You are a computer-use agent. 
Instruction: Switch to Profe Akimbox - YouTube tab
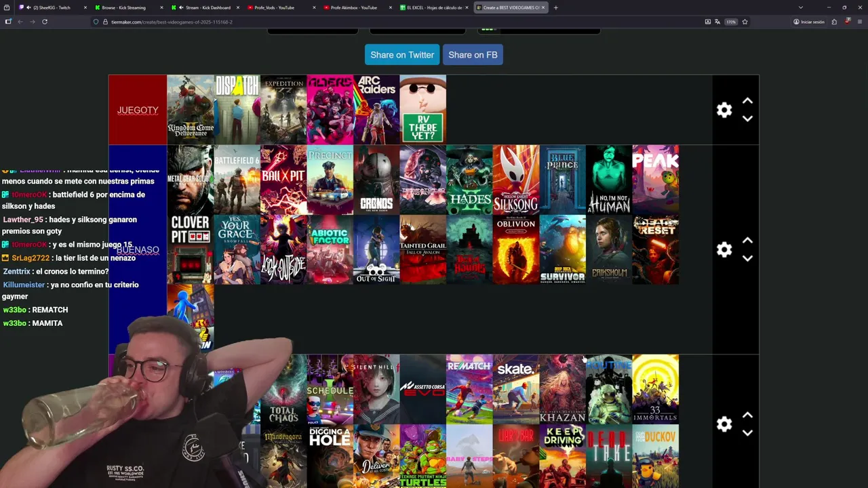pos(358,7)
